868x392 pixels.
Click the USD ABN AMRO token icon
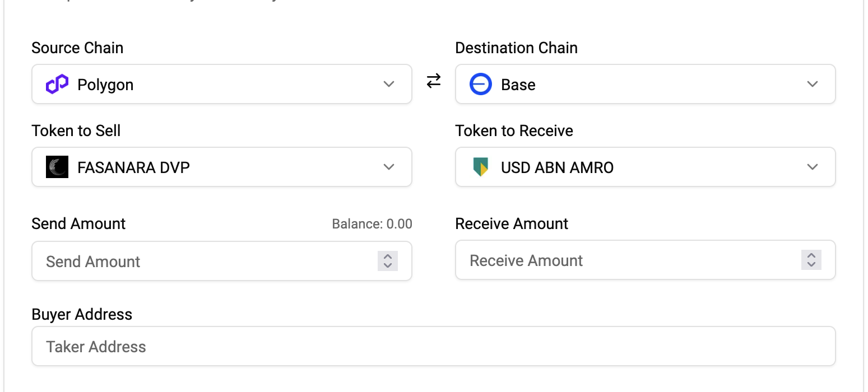point(481,167)
